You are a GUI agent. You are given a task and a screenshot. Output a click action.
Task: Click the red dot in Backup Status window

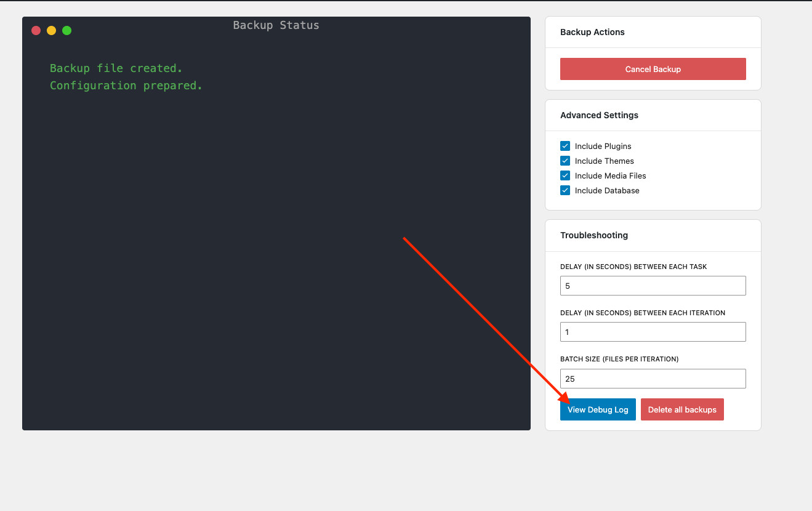[x=36, y=30]
